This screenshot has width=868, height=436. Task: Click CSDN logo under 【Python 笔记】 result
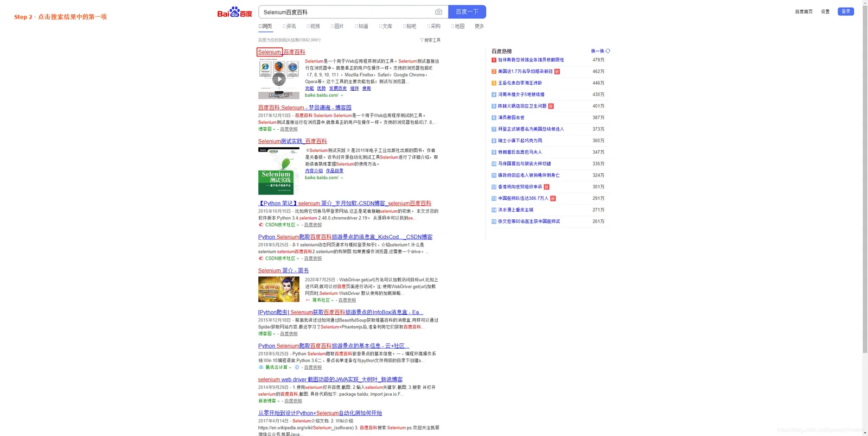tap(261, 225)
